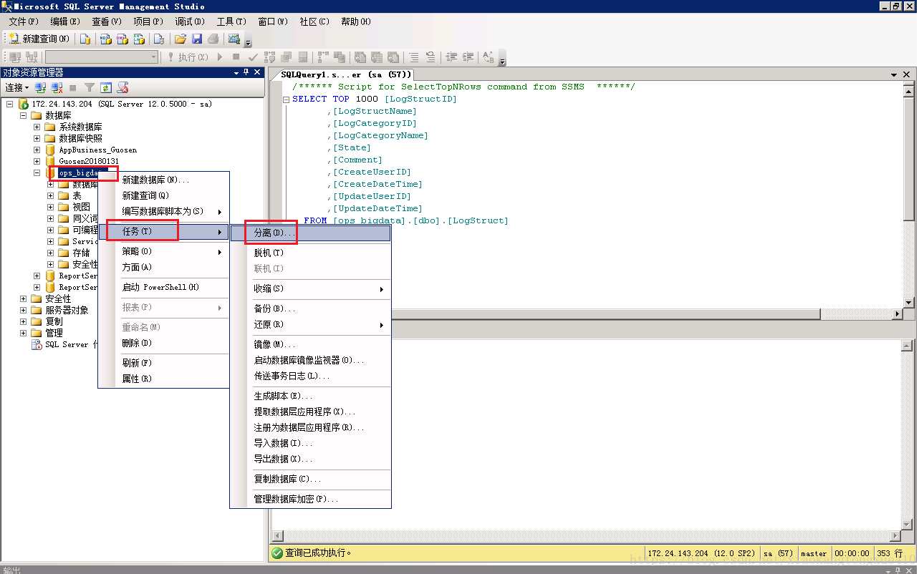The image size is (924, 574).
Task: Open the 帮助(H) menu
Action: (x=356, y=21)
